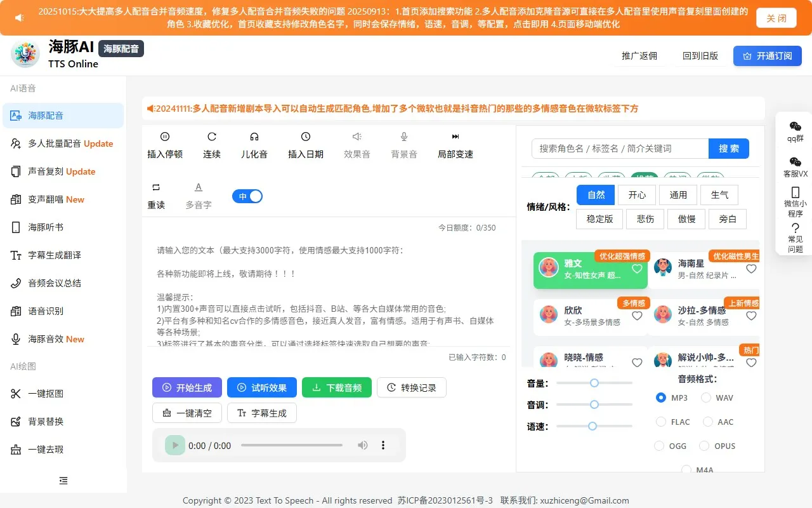Viewport: 812px width, 508px height.
Task: Adjust the 音量 volume slider
Action: pyautogui.click(x=594, y=383)
